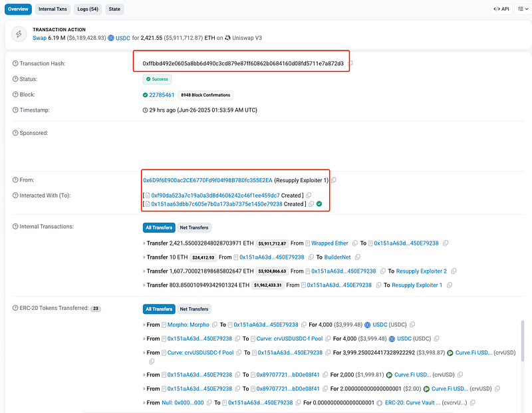Screen dimensions: 532x413
Task: Select All Transfers in ERC-20 Tokens Transferred
Action: [159, 309]
